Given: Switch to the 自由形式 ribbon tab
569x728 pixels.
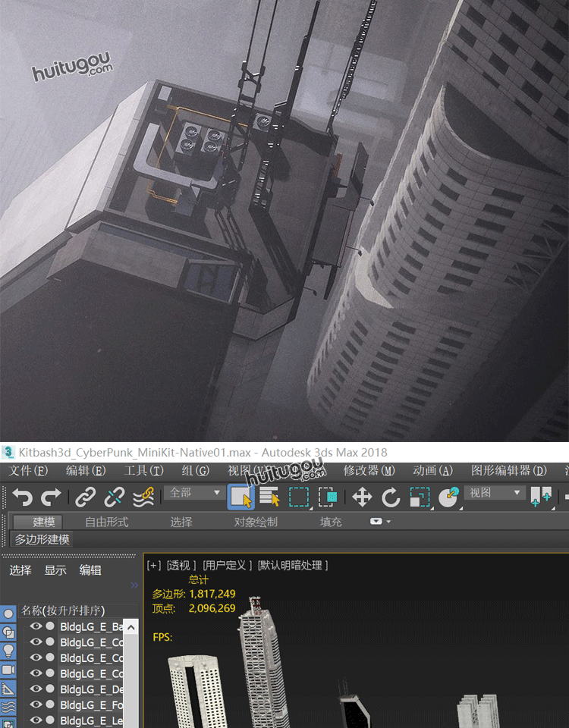Looking at the screenshot, I should click(x=106, y=522).
